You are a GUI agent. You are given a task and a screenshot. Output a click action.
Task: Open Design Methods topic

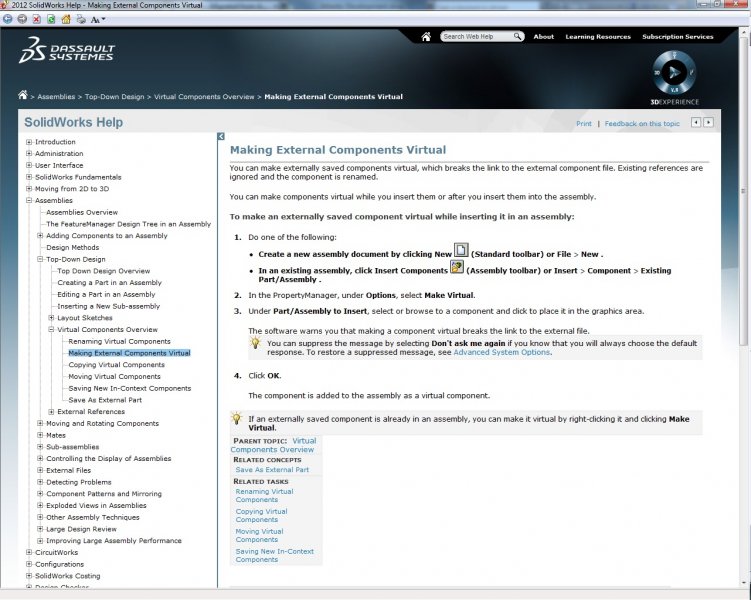72,247
